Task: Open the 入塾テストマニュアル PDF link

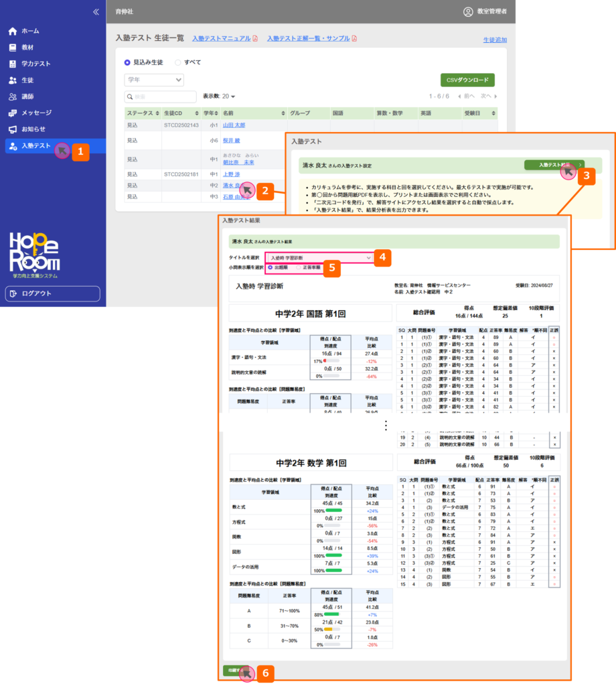Action: pyautogui.click(x=221, y=39)
